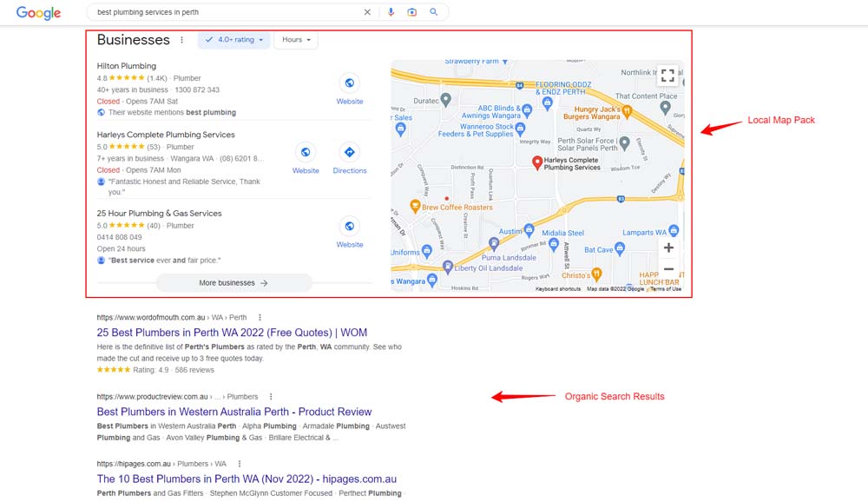The height and width of the screenshot is (502, 868).
Task: Click Brew Coffee Roasters map marker
Action: tap(415, 207)
